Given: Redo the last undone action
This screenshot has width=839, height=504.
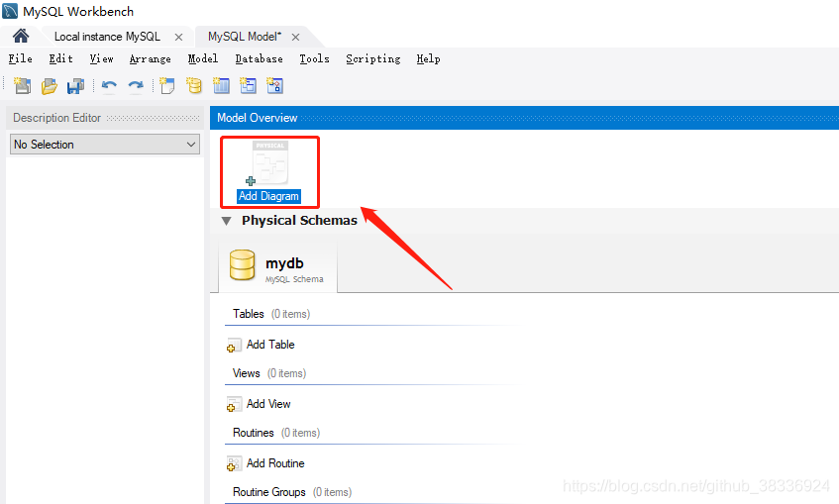Looking at the screenshot, I should [x=136, y=85].
